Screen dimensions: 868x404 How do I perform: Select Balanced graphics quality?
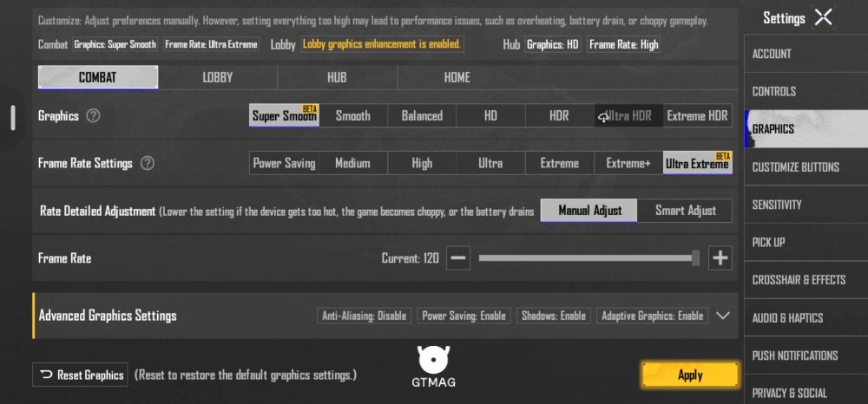click(x=422, y=115)
